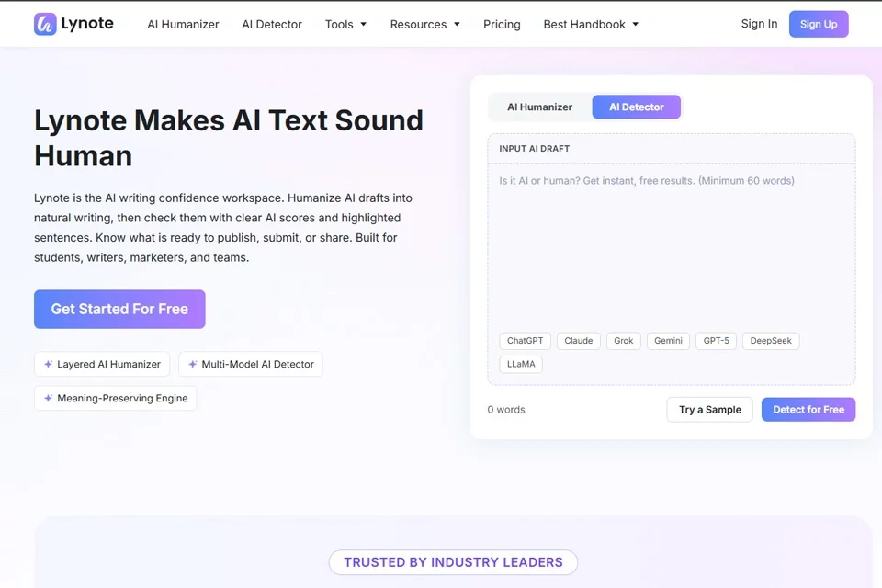Viewport: 882px width, 588px height.
Task: Click Get Started For Free button
Action: click(x=119, y=309)
